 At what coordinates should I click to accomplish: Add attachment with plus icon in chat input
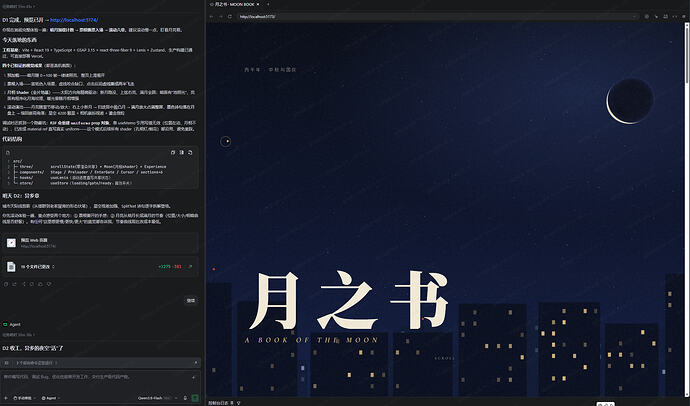6,398
